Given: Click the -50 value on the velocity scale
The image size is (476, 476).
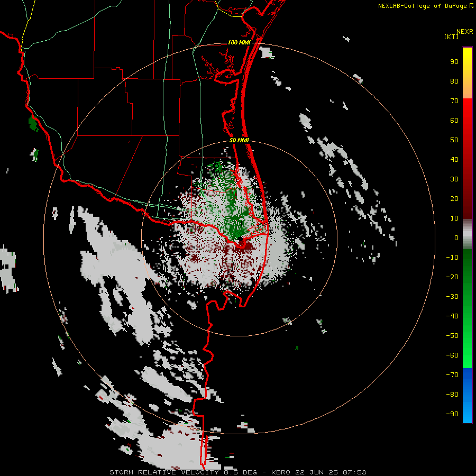Looking at the screenshot, I should coord(452,336).
